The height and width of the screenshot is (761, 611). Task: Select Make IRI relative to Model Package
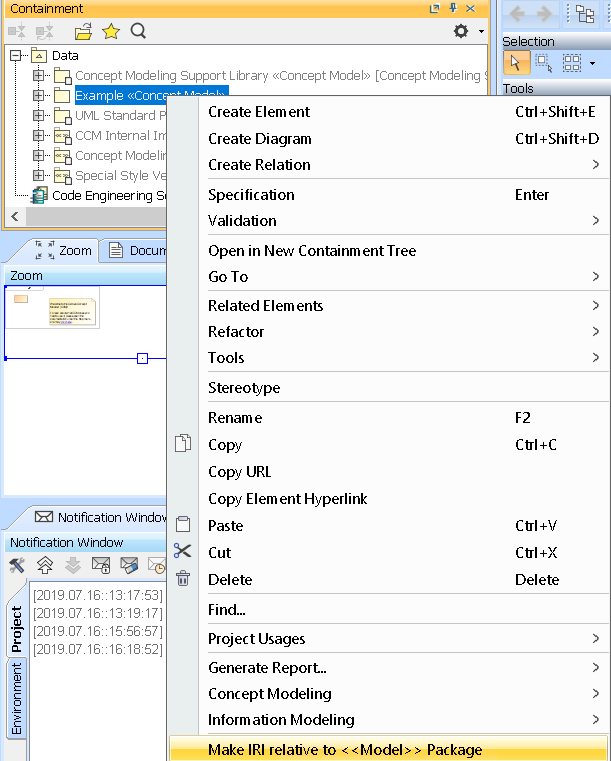(389, 749)
